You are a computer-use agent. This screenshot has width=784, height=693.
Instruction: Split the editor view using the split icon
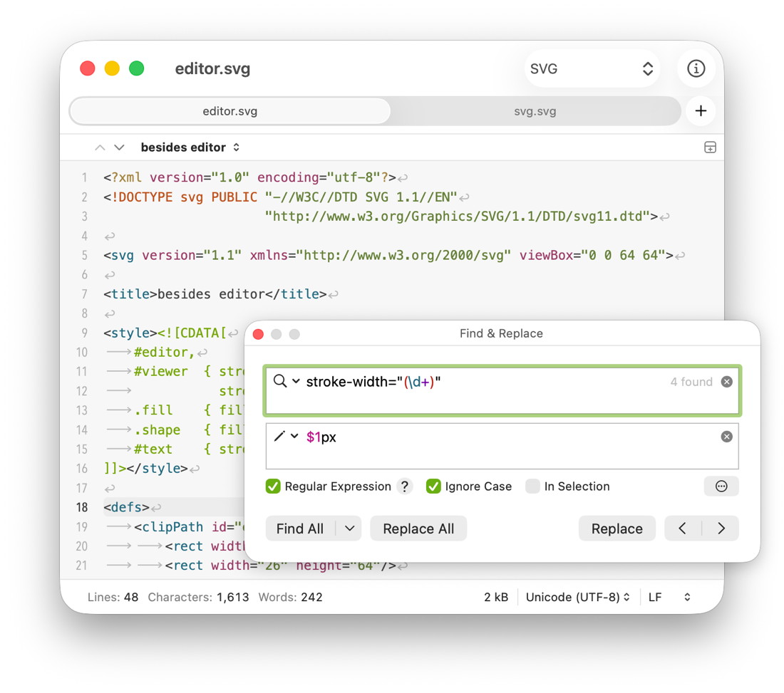(x=710, y=147)
